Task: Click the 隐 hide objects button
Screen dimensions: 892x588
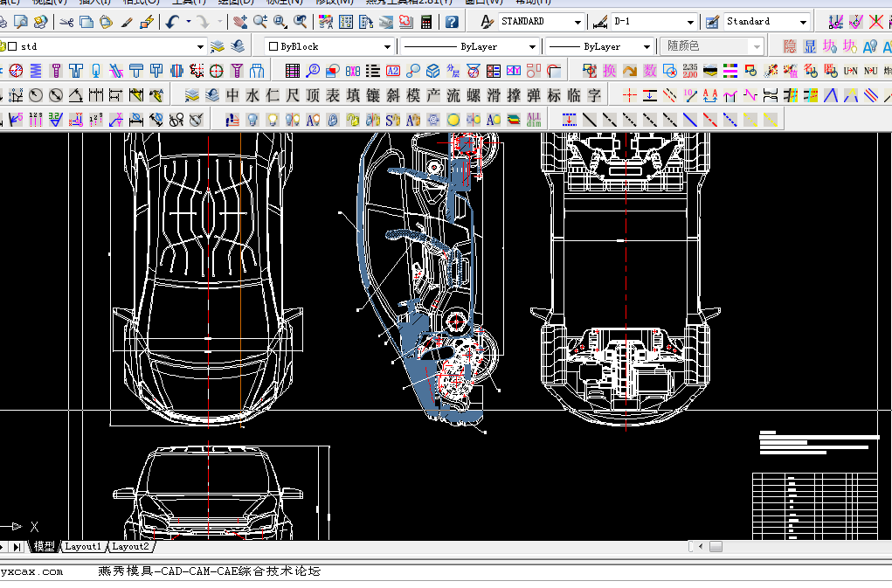Action: [x=790, y=46]
